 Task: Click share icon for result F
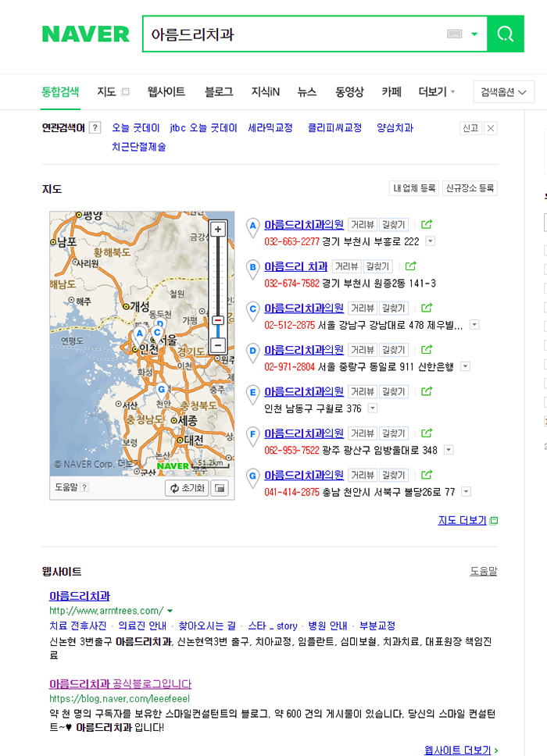pyautogui.click(x=427, y=433)
